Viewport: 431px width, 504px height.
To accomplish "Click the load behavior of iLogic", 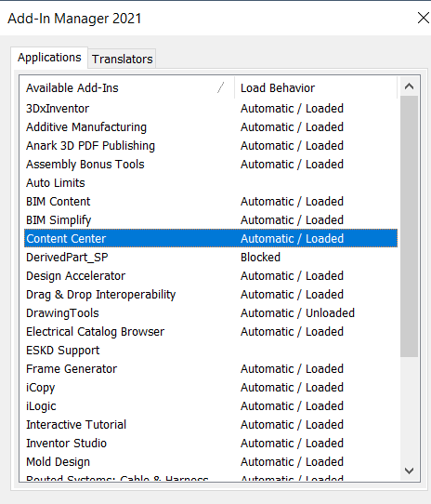I will 292,406.
